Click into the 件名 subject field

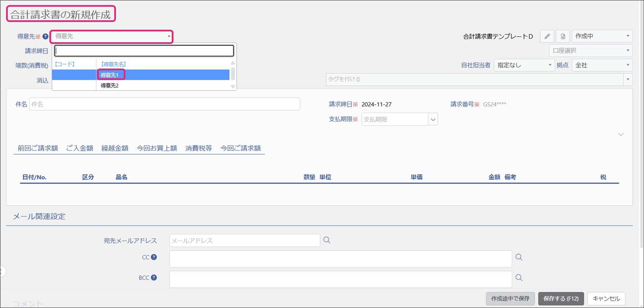click(164, 104)
